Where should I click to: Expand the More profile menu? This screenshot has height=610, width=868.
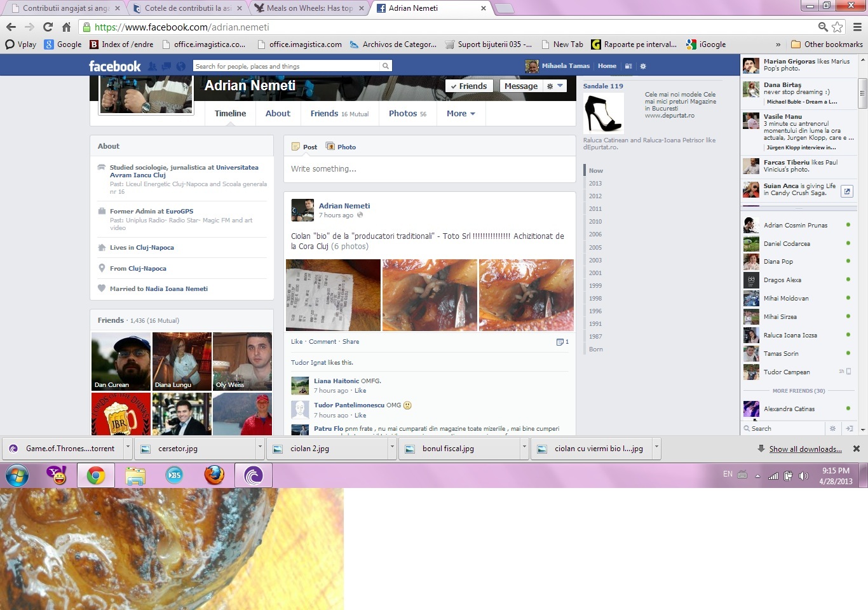pyautogui.click(x=461, y=114)
